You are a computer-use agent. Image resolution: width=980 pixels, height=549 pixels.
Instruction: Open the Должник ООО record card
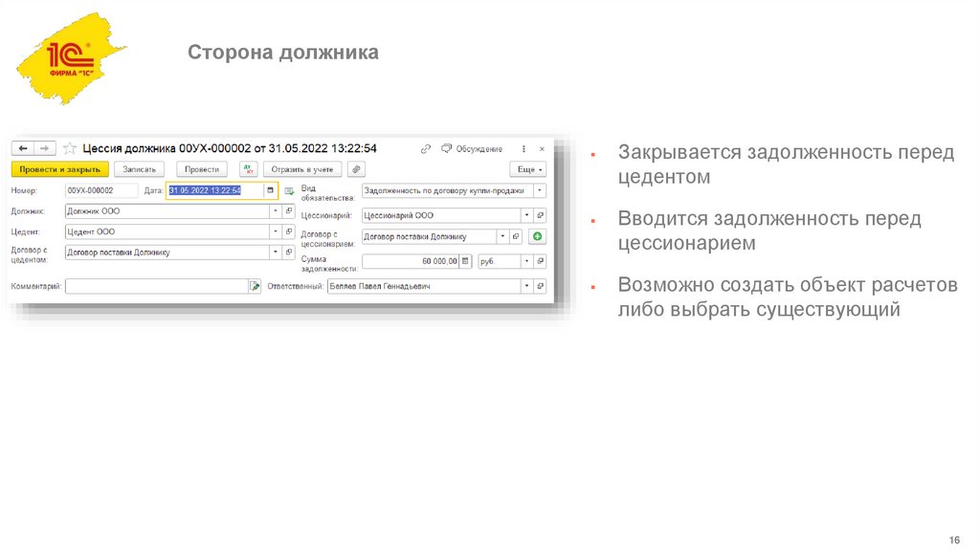[x=289, y=211]
